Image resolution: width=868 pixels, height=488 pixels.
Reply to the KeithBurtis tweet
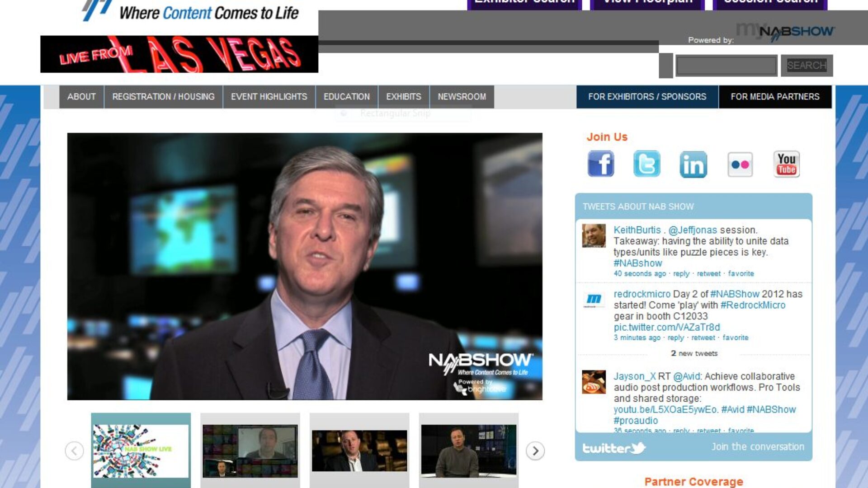click(x=681, y=273)
